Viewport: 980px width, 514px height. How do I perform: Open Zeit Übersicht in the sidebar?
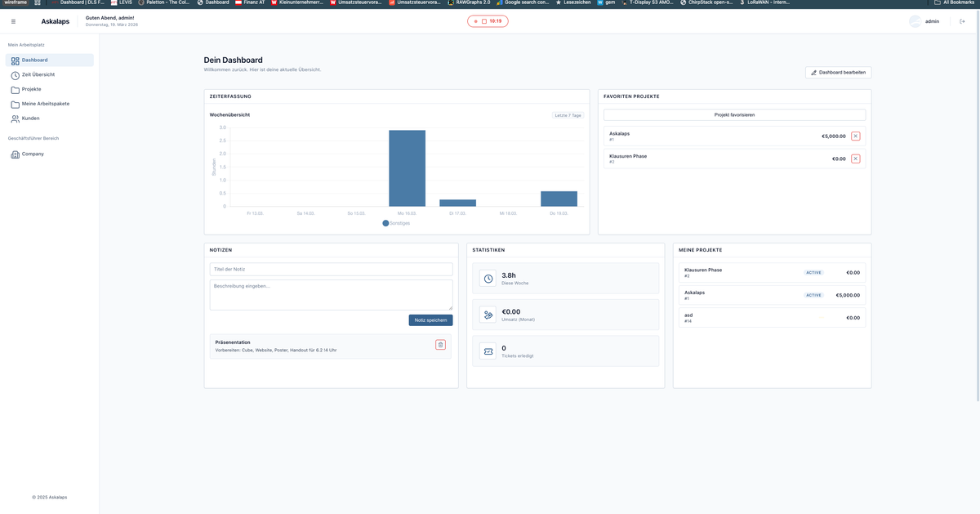[38, 74]
